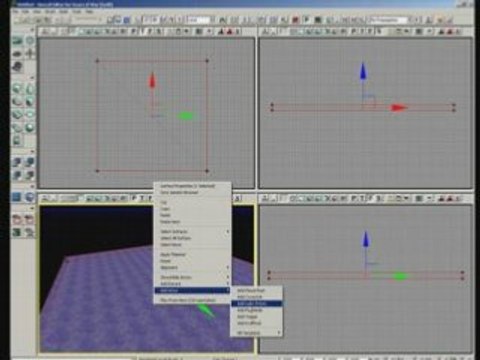Choose Add Trigger in submenu
This screenshot has height=360, width=480.
pyautogui.click(x=257, y=317)
